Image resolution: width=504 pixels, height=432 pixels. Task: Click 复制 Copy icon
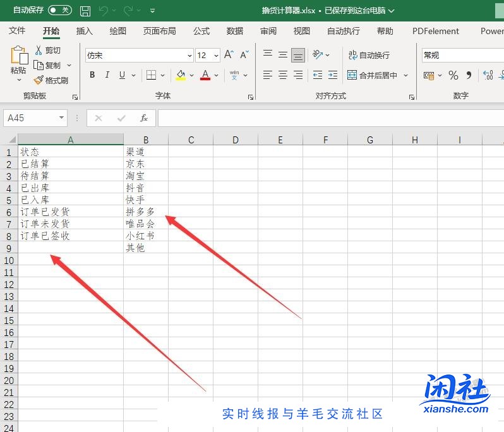tap(39, 65)
